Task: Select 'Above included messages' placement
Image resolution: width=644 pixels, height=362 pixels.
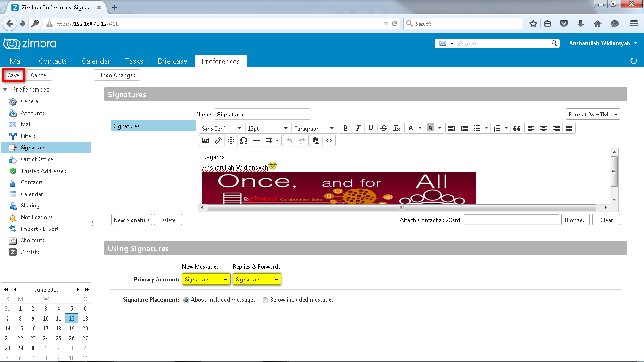Action: pyautogui.click(x=186, y=300)
